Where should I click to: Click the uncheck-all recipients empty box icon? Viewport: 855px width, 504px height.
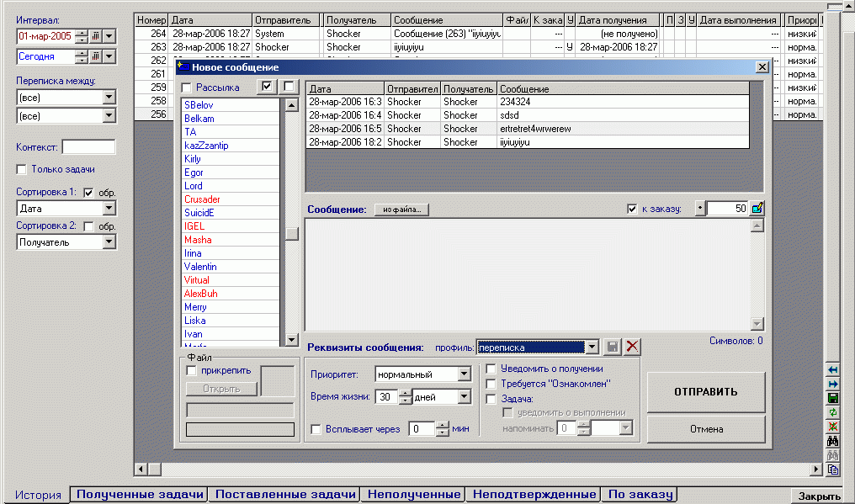click(289, 87)
